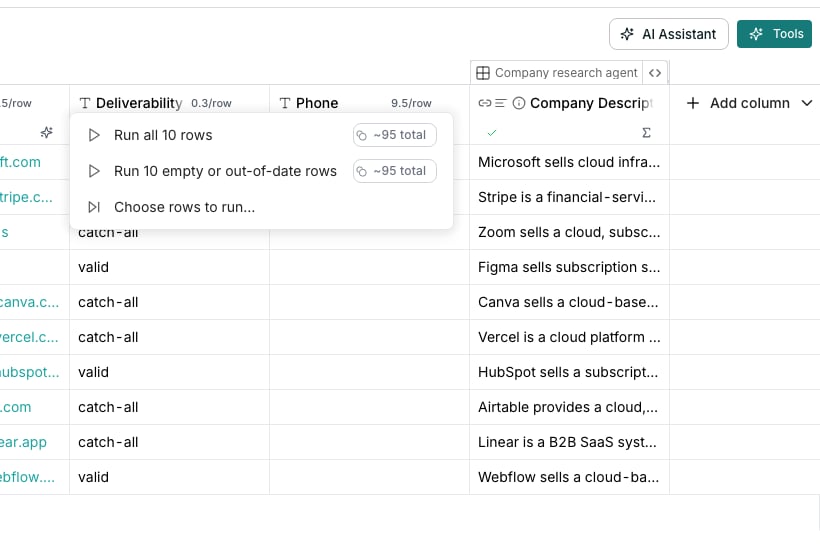Select 'catch-all' deliverability in the Airtable row
The height and width of the screenshot is (560, 820).
[x=169, y=407]
